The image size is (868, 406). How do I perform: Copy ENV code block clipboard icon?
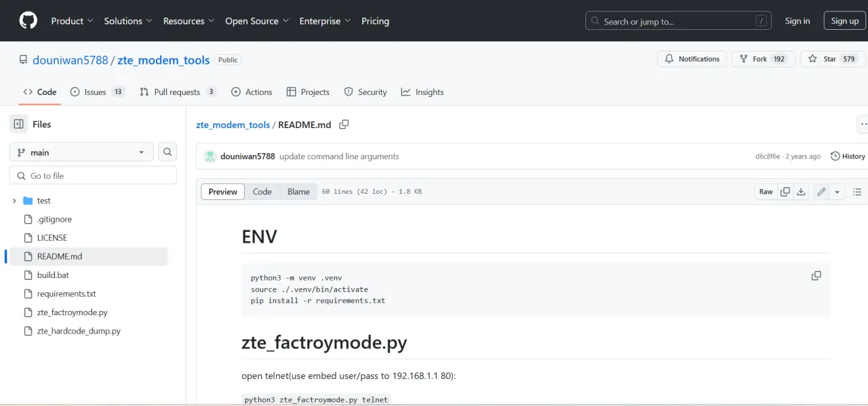[x=816, y=276]
